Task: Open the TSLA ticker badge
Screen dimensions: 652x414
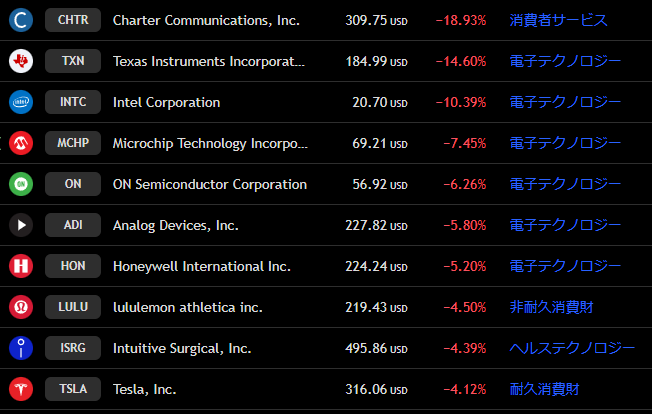Action: (x=73, y=389)
